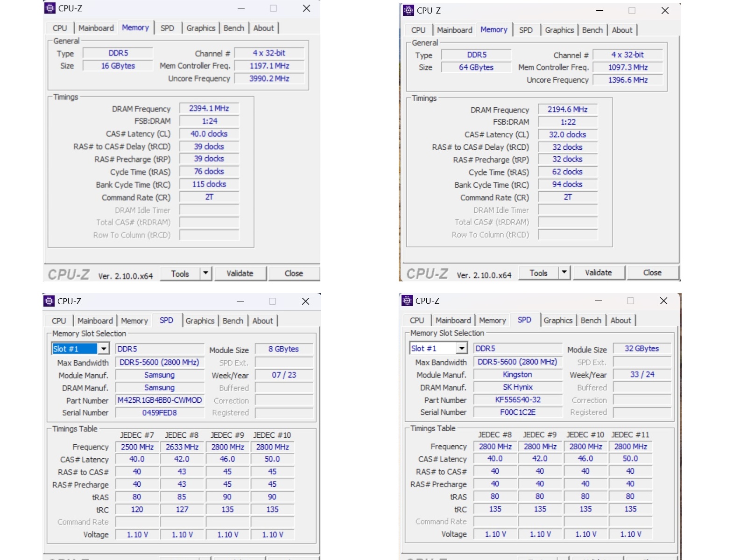Screen dimensions: 747x560
Task: Click Module Size 32 GBytes field
Action: click(642, 348)
